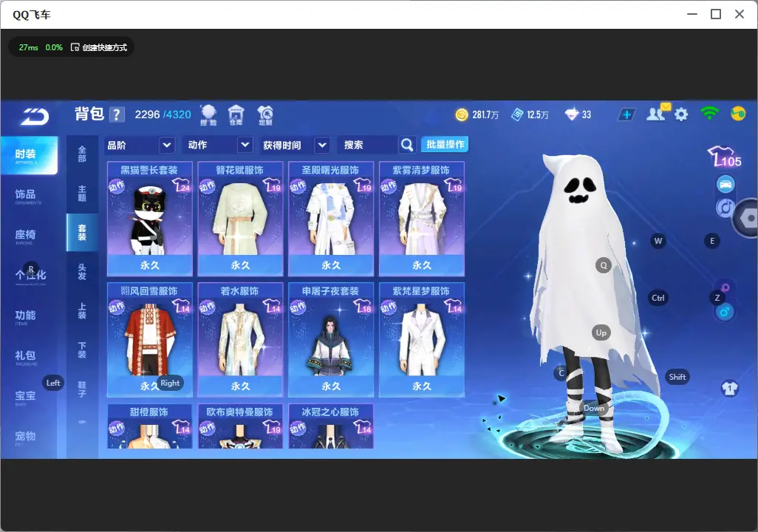Select the 全部 sub-category

tap(82, 154)
